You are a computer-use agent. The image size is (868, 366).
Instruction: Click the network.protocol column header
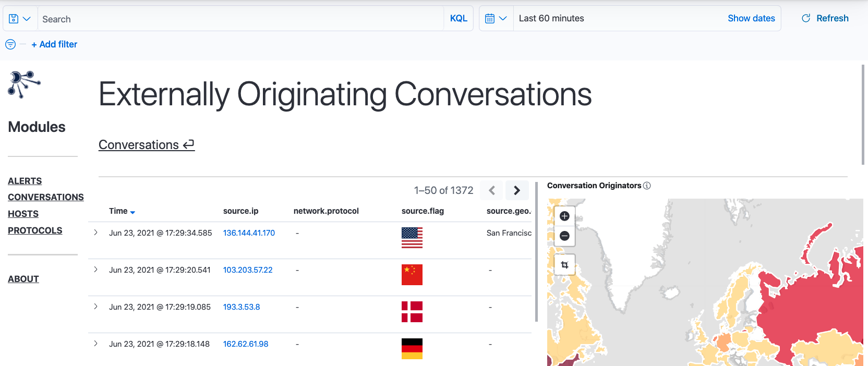pos(326,211)
